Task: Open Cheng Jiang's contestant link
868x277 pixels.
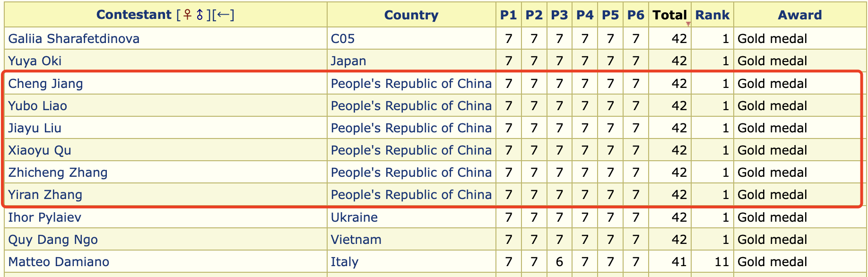Action: (45, 84)
